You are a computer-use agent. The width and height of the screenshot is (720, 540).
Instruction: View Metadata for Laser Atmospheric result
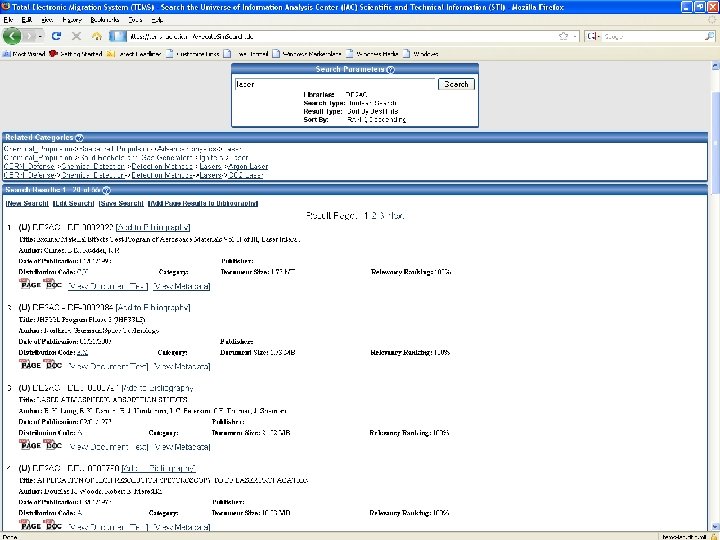click(181, 447)
